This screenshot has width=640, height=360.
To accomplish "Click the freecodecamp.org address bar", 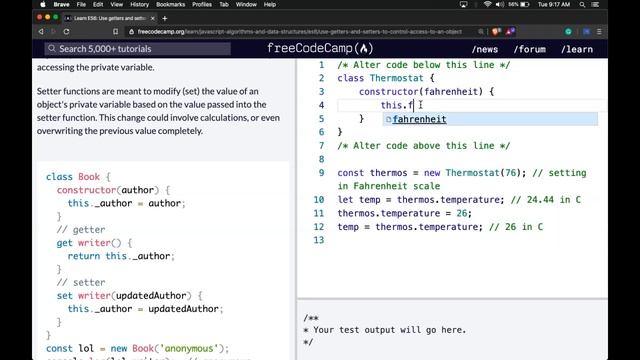I will (300, 31).
